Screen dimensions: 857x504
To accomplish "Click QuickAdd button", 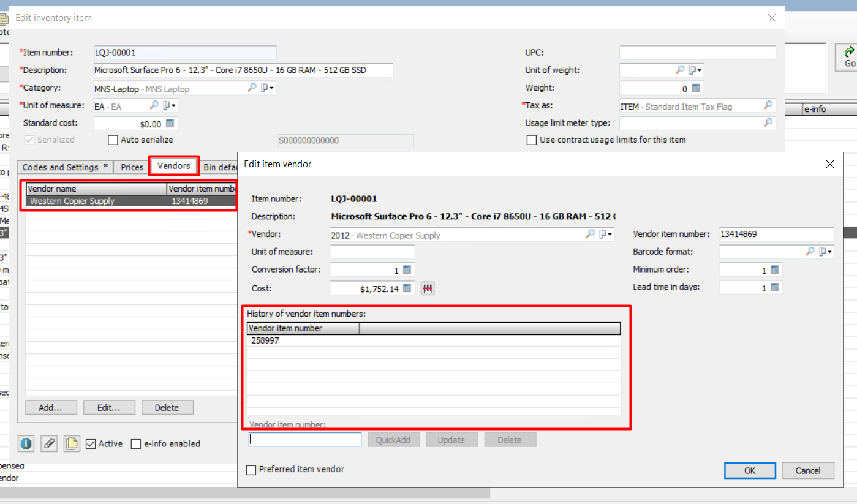I will tap(393, 440).
